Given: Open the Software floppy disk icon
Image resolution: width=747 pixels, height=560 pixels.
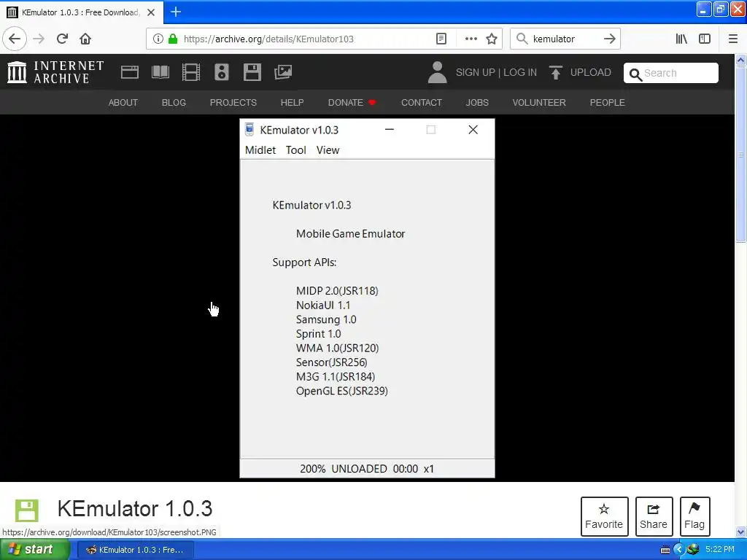Looking at the screenshot, I should tap(252, 72).
